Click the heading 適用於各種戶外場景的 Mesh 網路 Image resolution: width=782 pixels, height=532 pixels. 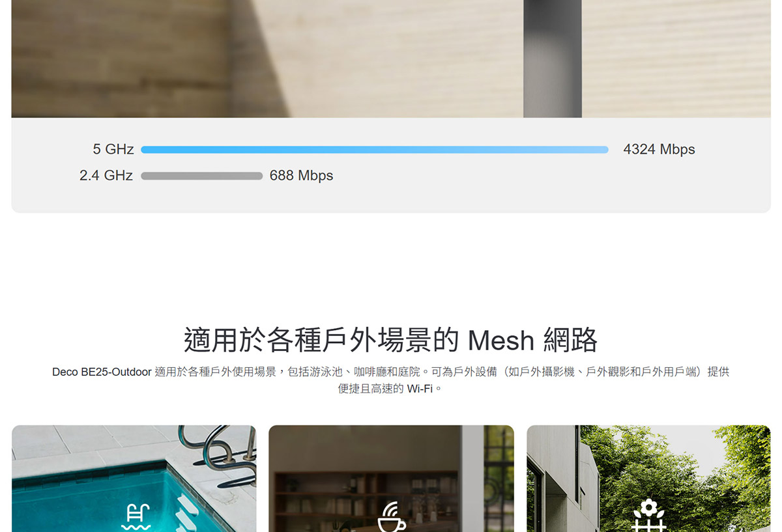tap(391, 340)
